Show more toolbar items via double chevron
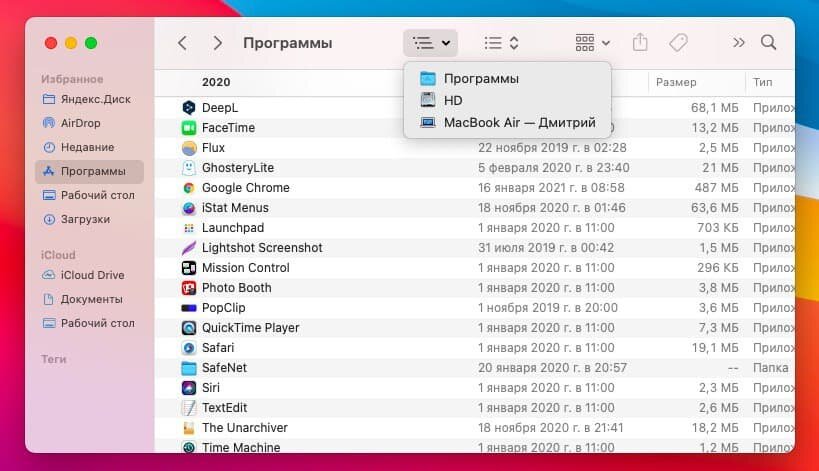This screenshot has height=471, width=819. pos(738,43)
